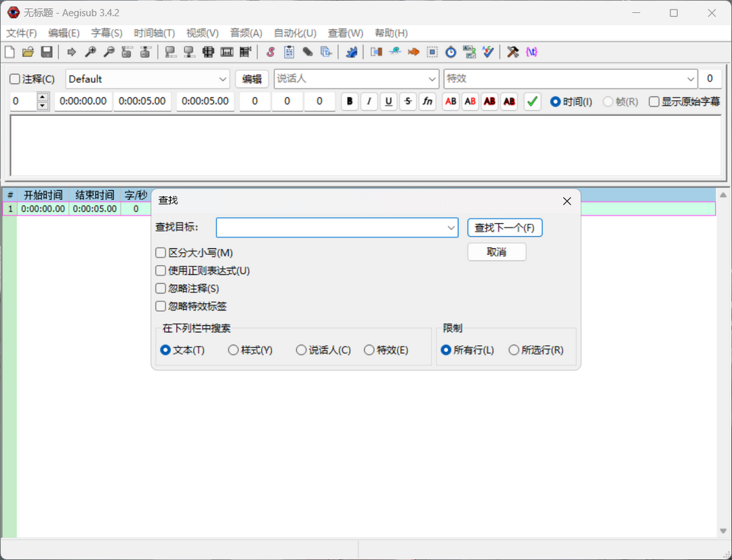Search by 样式(Y) instead of text
This screenshot has height=560, width=732.
[x=233, y=350]
